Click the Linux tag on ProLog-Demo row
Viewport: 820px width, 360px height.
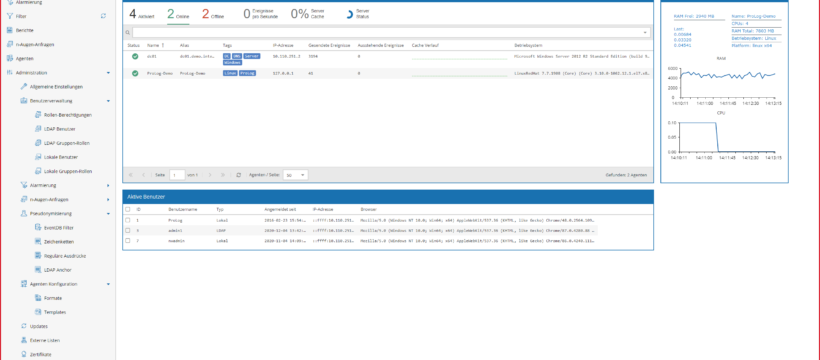pos(230,74)
